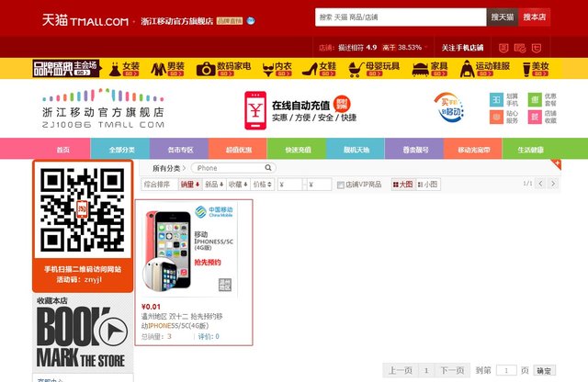Click the 上一页 pagination button
Viewport: 588px width, 382px height.
click(x=401, y=370)
